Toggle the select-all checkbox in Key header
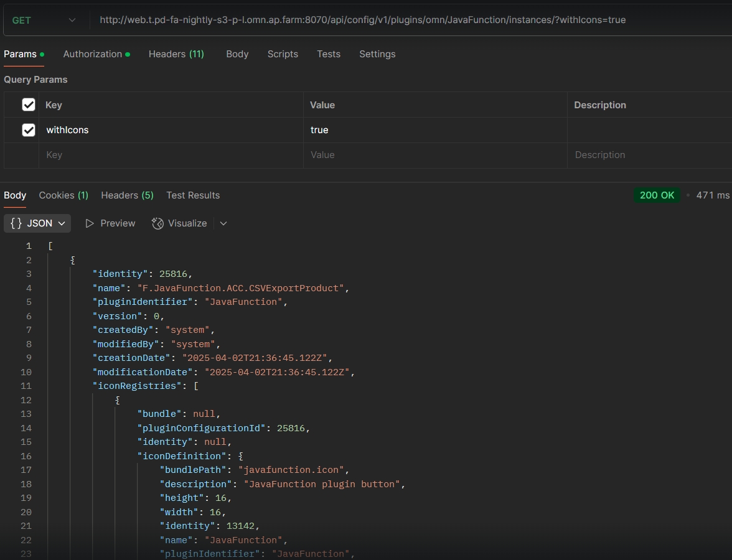 [x=29, y=105]
